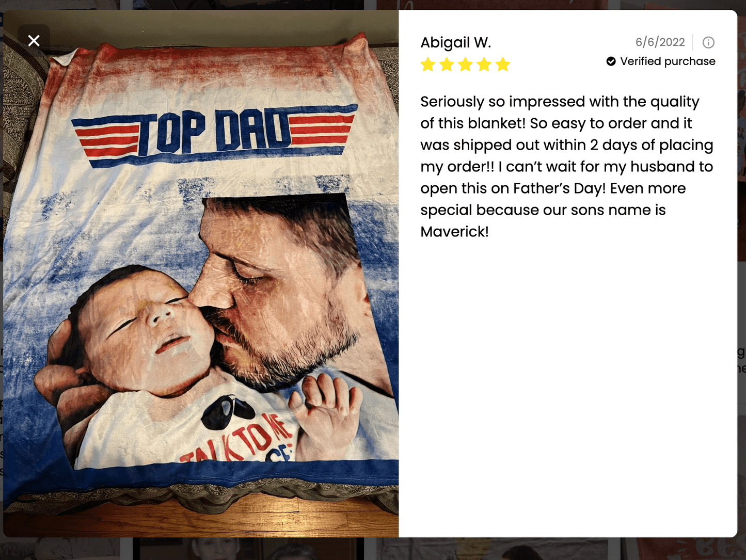
Task: Select the second yellow rating star
Action: (x=447, y=65)
